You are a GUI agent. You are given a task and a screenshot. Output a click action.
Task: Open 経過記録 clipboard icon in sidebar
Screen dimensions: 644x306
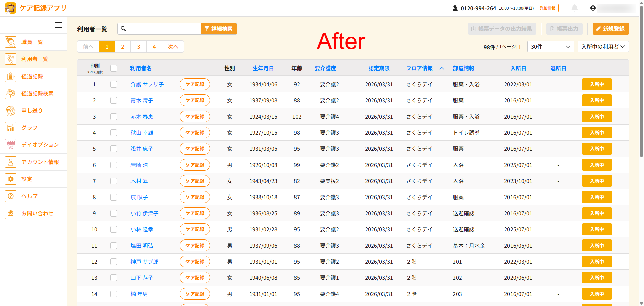pyautogui.click(x=11, y=76)
